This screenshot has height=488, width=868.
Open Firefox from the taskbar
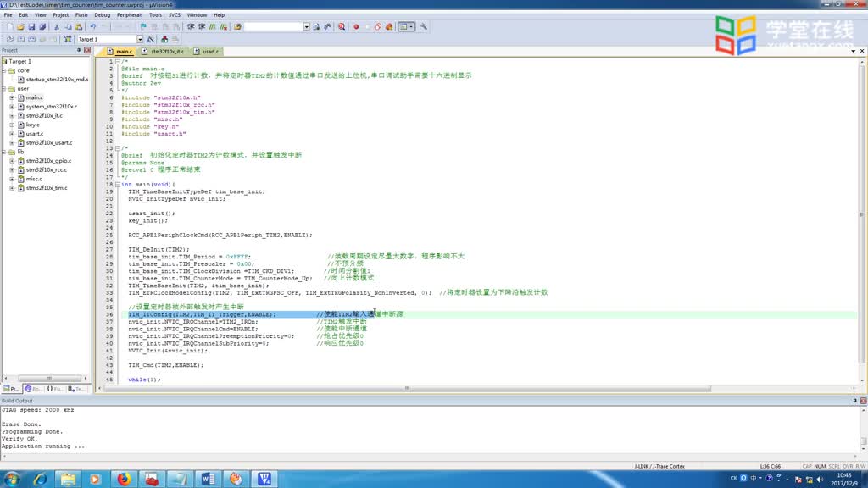click(124, 479)
